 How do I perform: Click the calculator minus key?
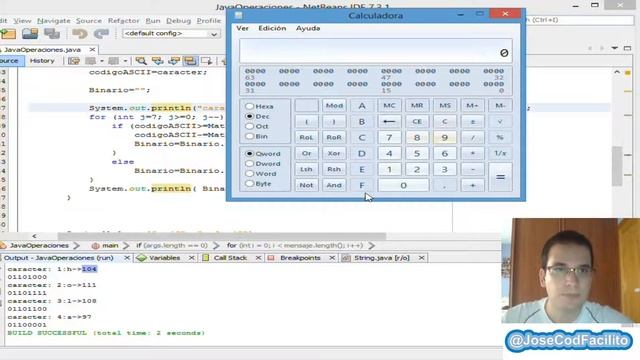tap(472, 169)
